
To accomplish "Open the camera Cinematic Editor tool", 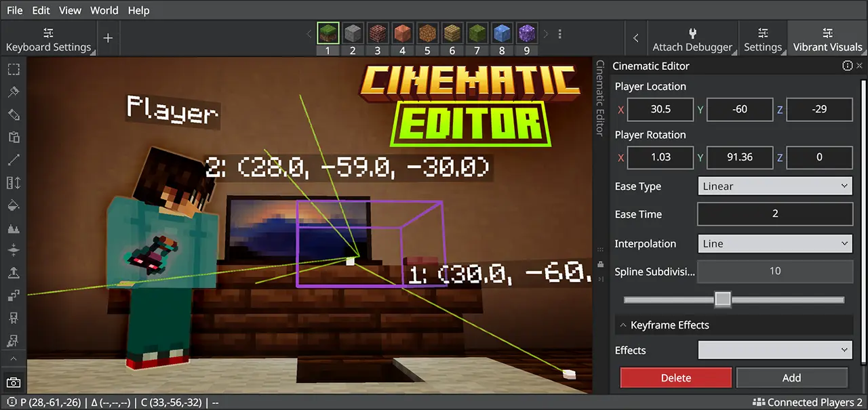I will (x=14, y=382).
